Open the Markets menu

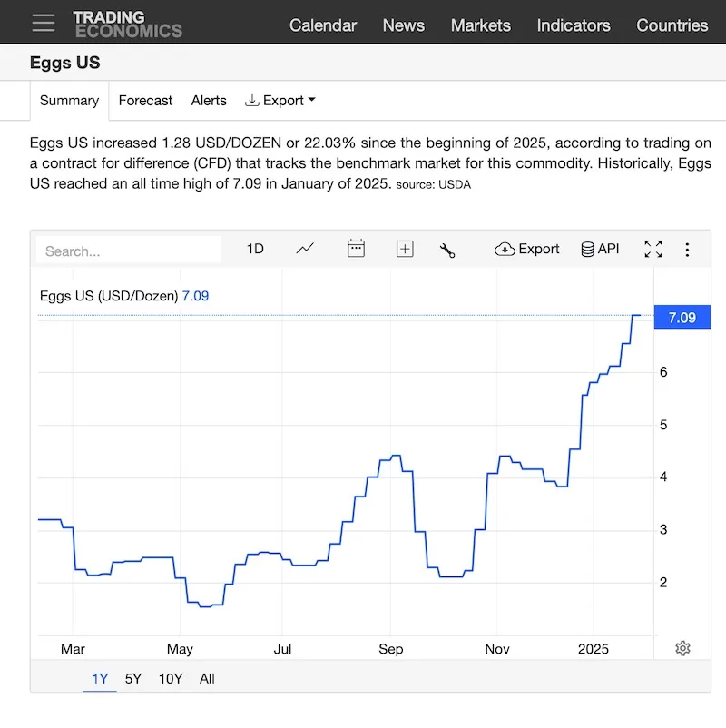tap(480, 25)
